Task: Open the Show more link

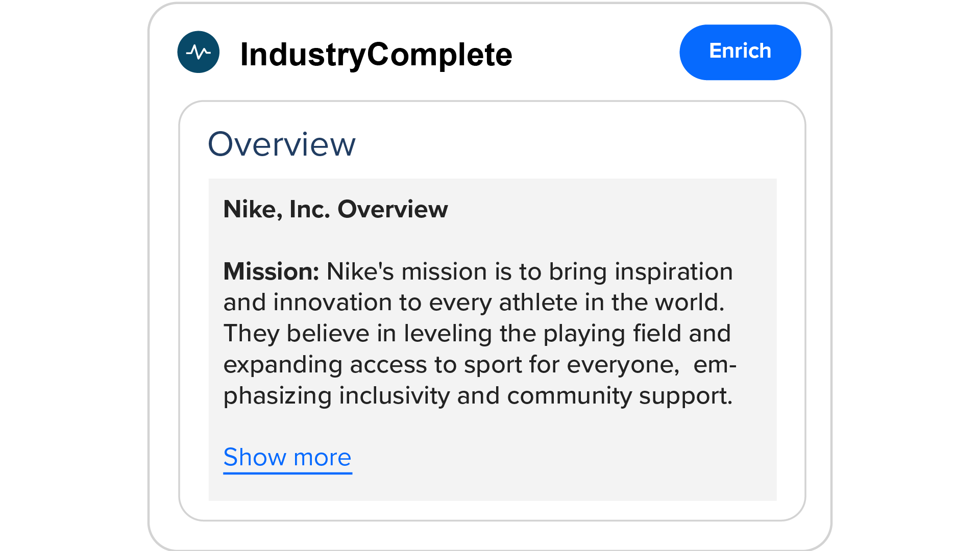Action: 287,458
